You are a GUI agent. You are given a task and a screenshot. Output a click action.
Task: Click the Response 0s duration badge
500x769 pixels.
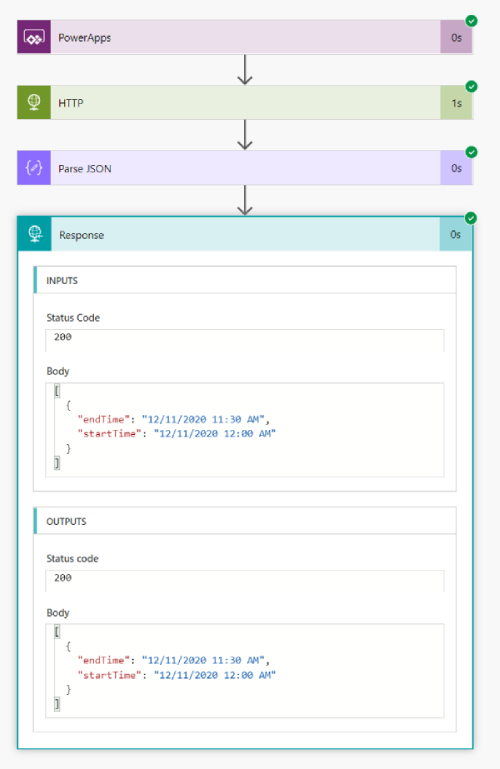point(456,234)
